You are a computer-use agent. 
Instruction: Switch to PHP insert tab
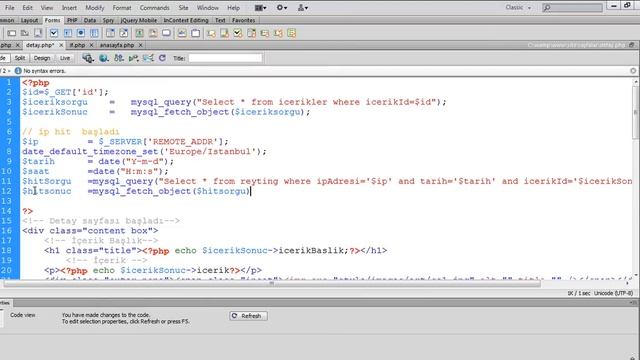tap(72, 20)
